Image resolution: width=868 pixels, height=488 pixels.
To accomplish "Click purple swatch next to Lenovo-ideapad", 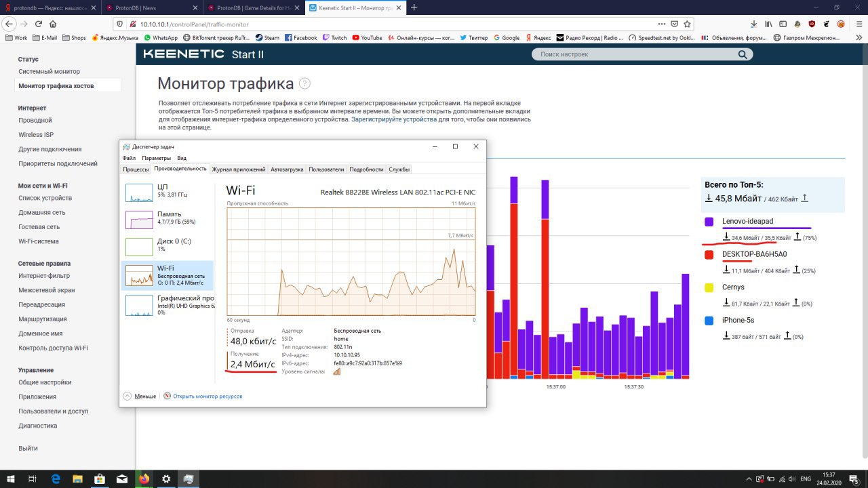I will [x=709, y=222].
